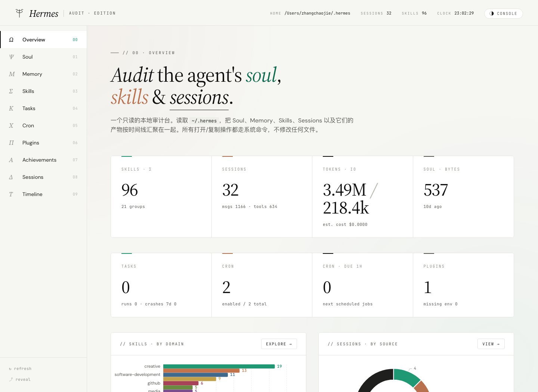The image size is (538, 392).
Task: Select the X glyph icon beside Cron
Action: [x=11, y=125]
